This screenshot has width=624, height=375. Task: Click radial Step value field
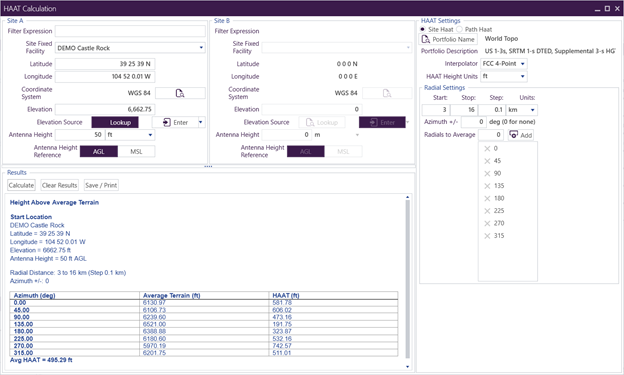[491, 110]
